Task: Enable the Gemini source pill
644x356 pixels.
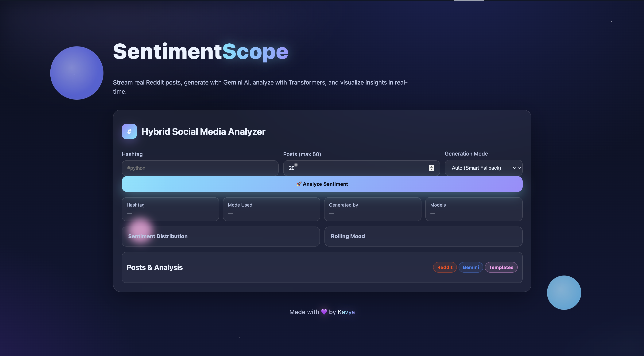Action: pos(471,267)
